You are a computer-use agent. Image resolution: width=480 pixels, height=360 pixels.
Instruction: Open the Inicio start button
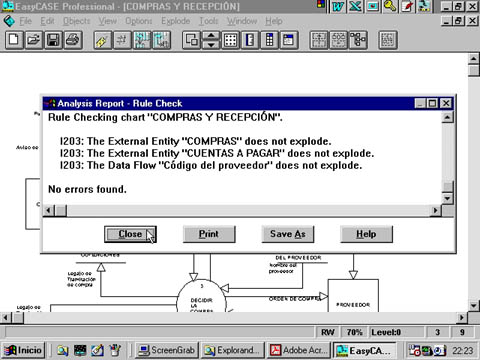(23, 350)
